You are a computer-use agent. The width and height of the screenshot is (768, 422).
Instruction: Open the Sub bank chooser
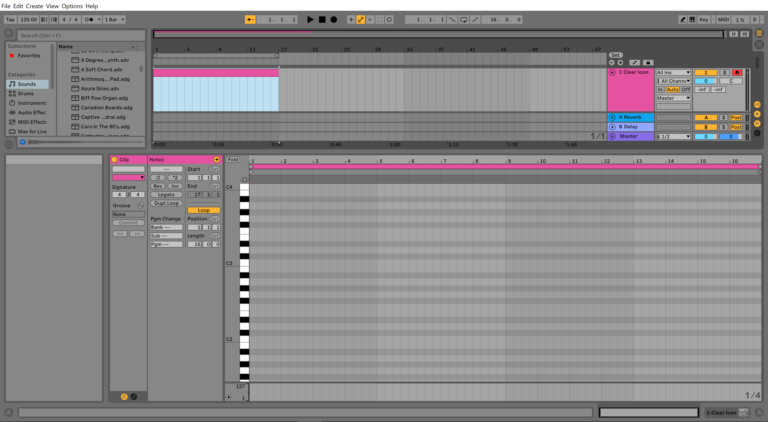pos(167,235)
